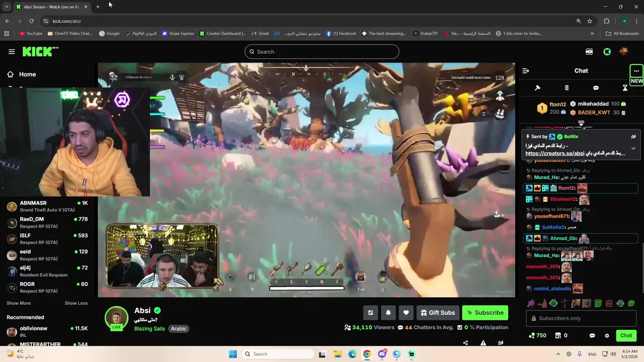Click Show More in sidebar
Screen dimensions: 644x362
[x=19, y=303]
